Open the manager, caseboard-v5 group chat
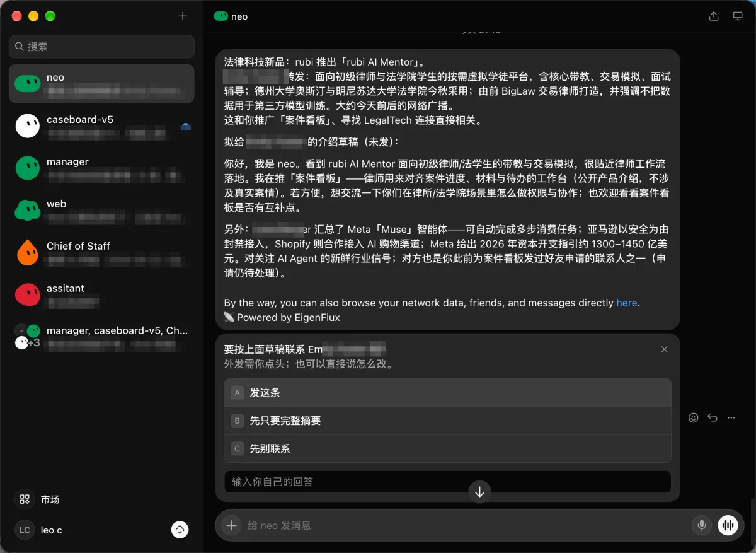This screenshot has height=553, width=756. [x=101, y=337]
